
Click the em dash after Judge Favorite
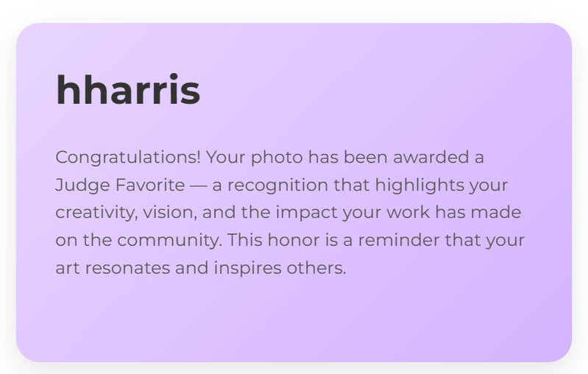pyautogui.click(x=199, y=185)
